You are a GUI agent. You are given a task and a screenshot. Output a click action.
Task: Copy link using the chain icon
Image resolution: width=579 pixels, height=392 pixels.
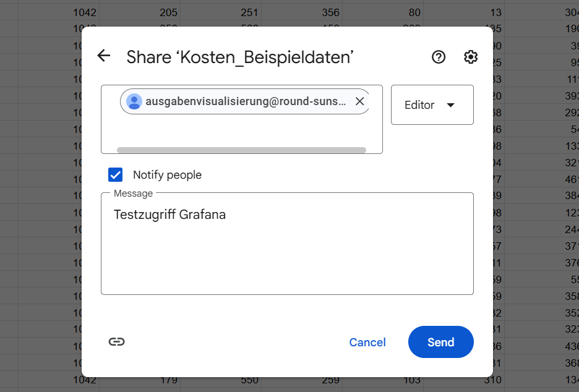[116, 342]
